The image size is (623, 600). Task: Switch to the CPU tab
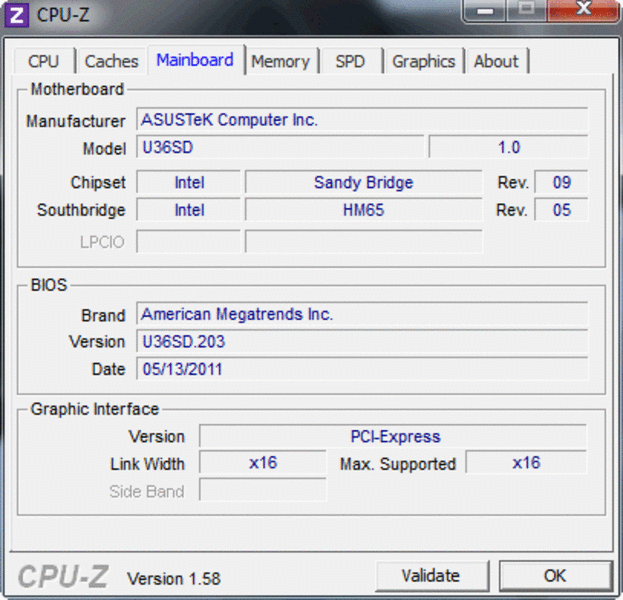coord(44,61)
